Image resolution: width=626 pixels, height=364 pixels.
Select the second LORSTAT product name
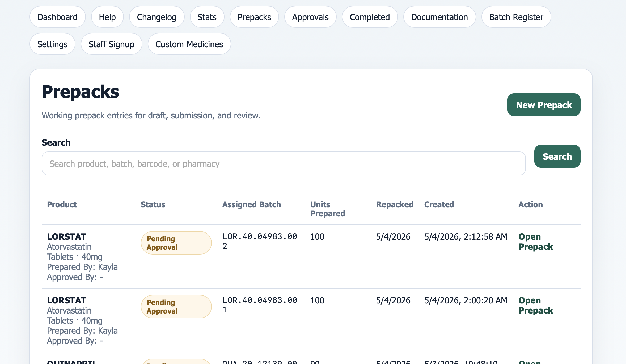click(x=66, y=300)
